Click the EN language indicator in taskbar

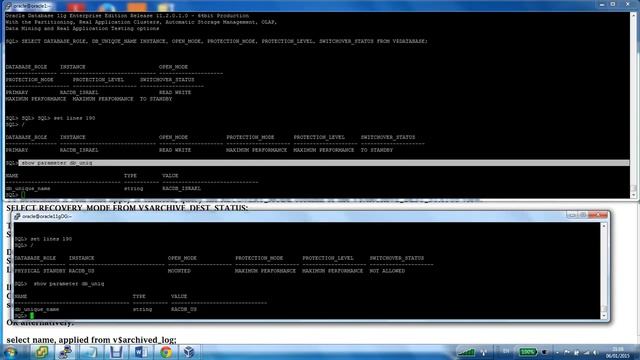[506, 351]
